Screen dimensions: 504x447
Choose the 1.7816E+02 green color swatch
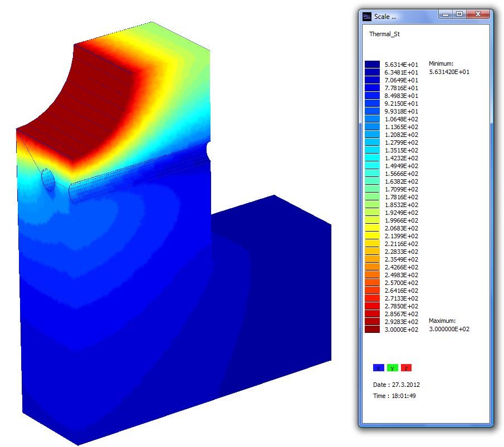point(372,197)
